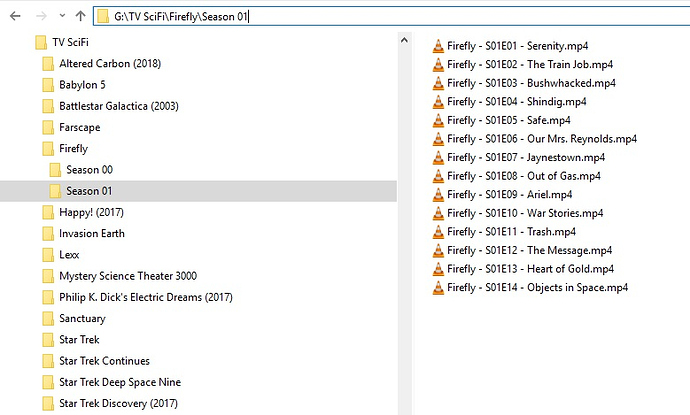Click VLC icon of Objects in Space

tap(438, 287)
